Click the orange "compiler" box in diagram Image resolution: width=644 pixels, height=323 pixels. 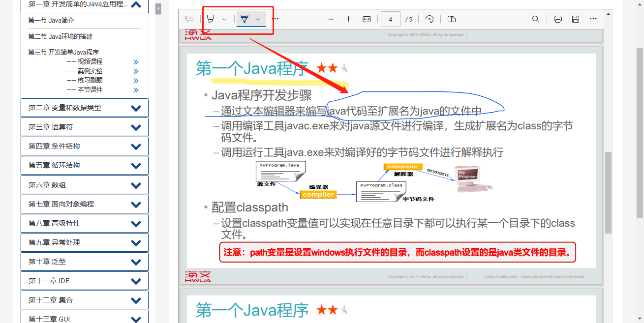(318, 195)
